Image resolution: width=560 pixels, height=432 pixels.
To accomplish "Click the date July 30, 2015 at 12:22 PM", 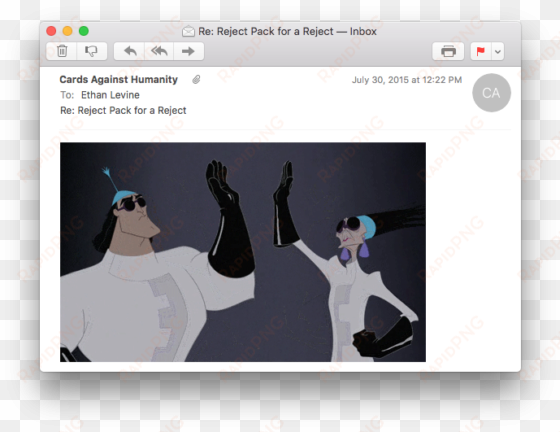I will pyautogui.click(x=407, y=80).
